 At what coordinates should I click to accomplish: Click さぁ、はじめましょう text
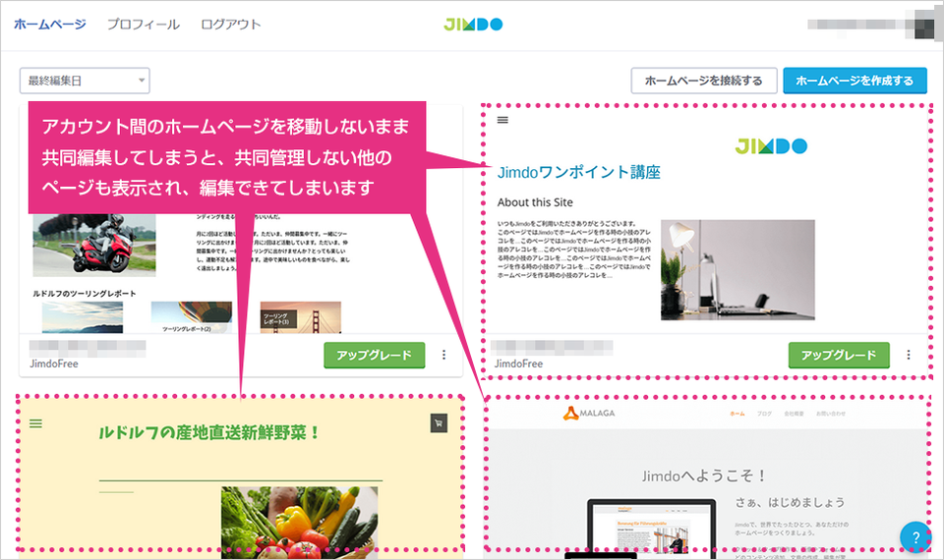(x=790, y=502)
